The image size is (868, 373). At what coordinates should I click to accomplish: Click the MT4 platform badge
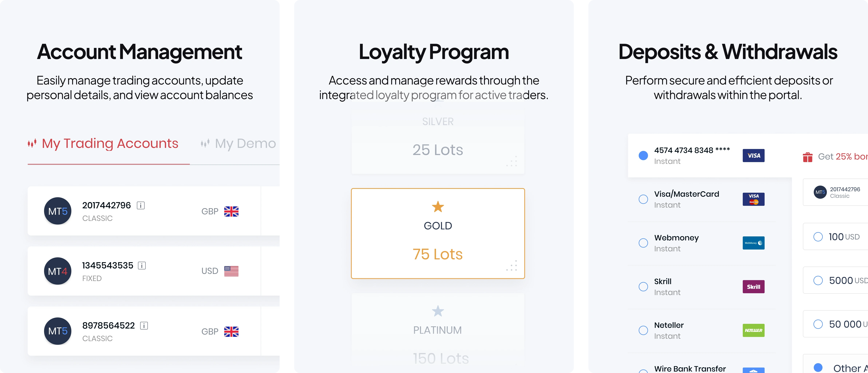pyautogui.click(x=58, y=271)
